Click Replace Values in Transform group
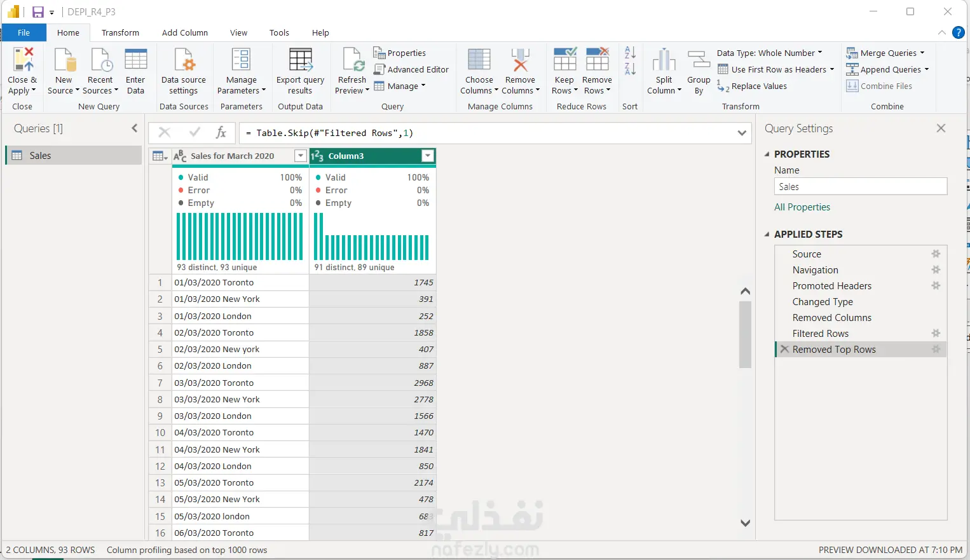The width and height of the screenshot is (970, 560). tap(752, 86)
